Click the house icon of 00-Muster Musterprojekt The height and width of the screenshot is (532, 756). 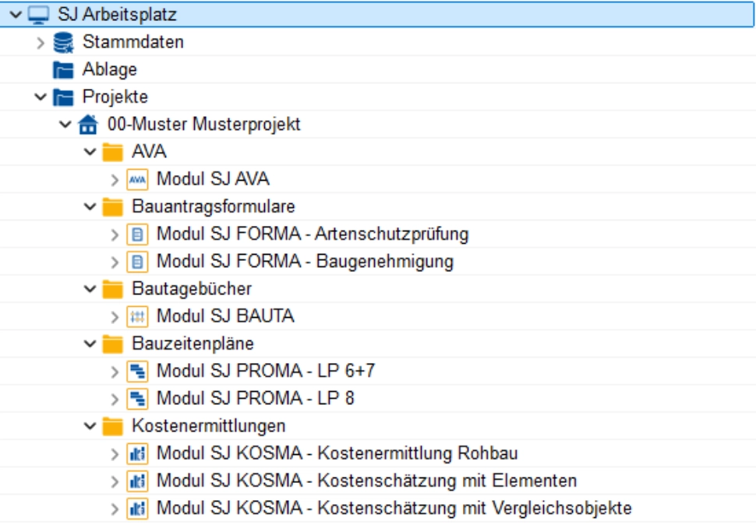click(88, 125)
